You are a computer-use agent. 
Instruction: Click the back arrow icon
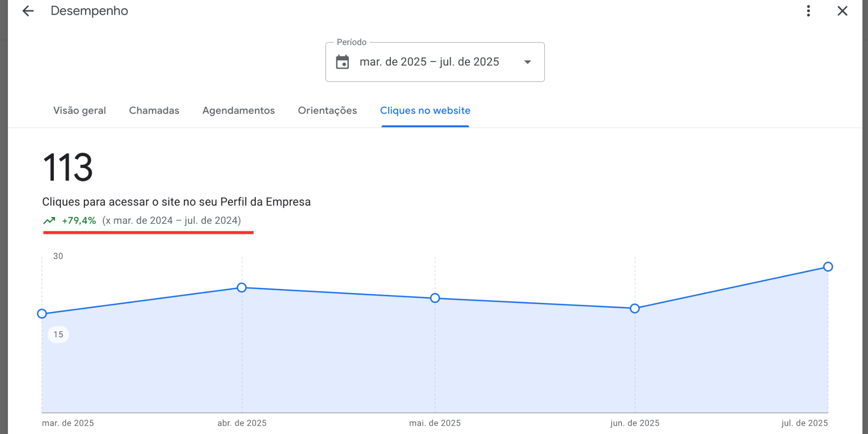coord(28,11)
